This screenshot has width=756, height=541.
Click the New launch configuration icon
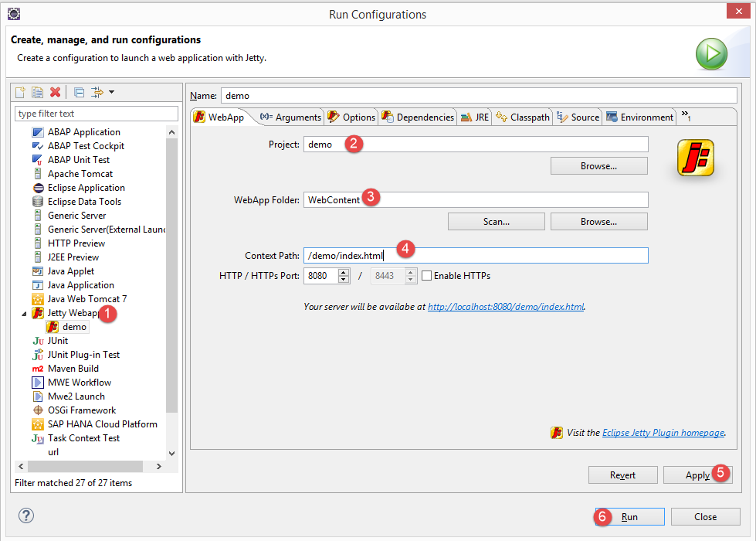(x=21, y=93)
